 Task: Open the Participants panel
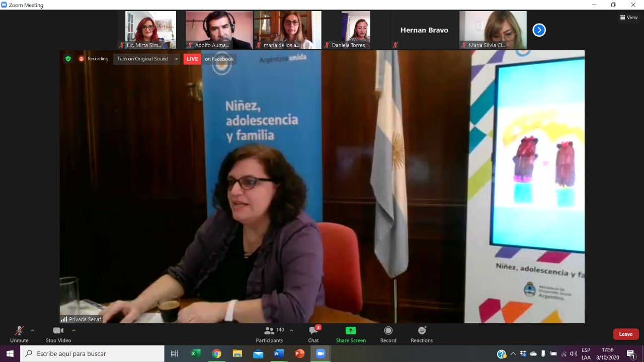click(269, 334)
